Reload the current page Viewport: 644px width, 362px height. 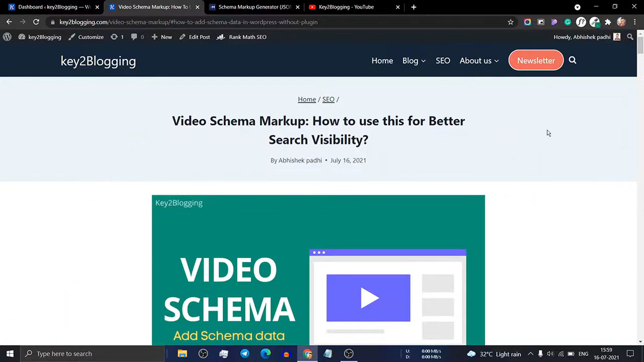[36, 22]
